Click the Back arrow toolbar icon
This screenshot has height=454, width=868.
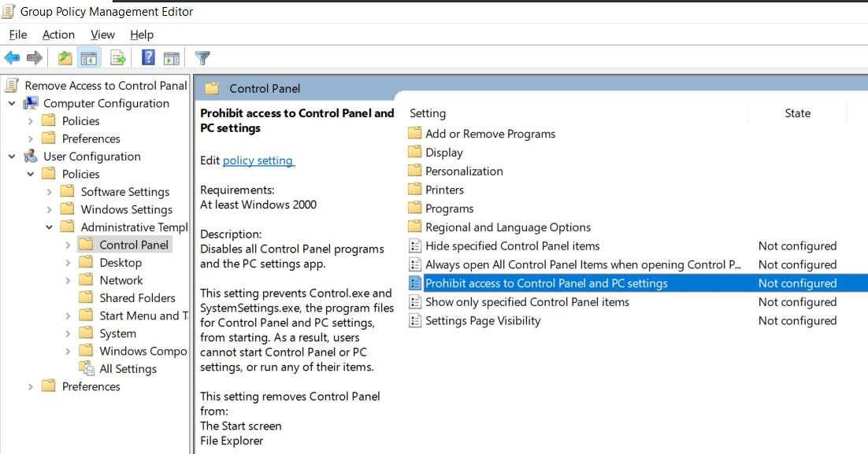[12, 57]
